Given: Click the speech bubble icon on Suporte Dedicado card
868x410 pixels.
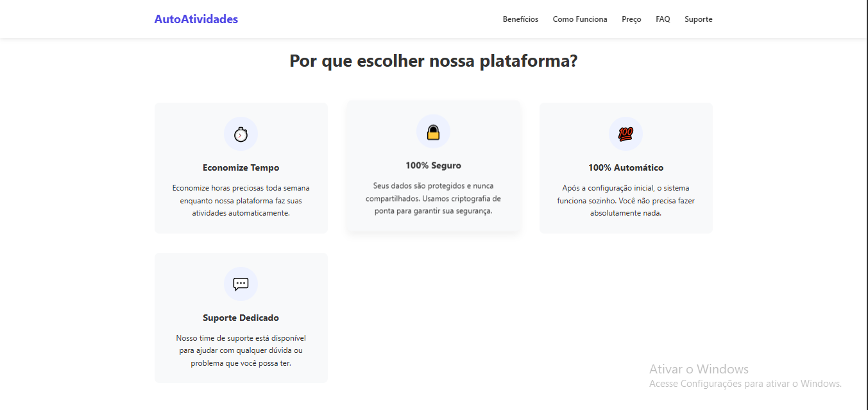Looking at the screenshot, I should tap(241, 284).
